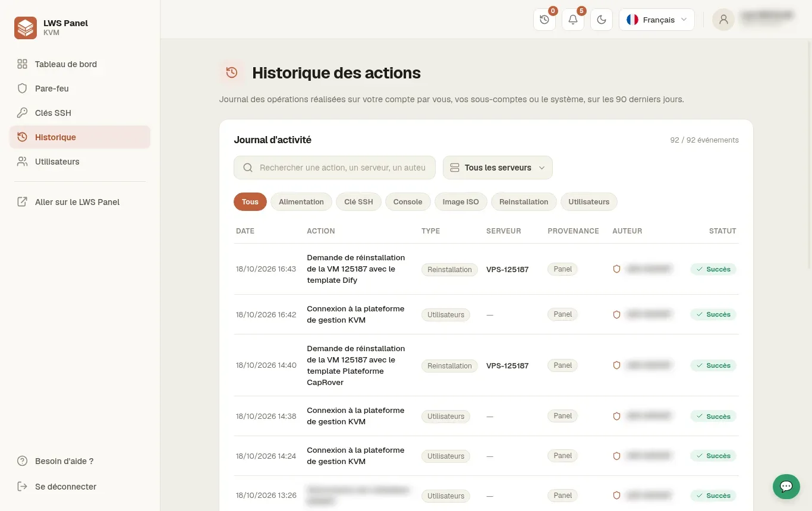This screenshot has height=511, width=812.
Task: Go to Tableau de bord
Action: [80, 64]
